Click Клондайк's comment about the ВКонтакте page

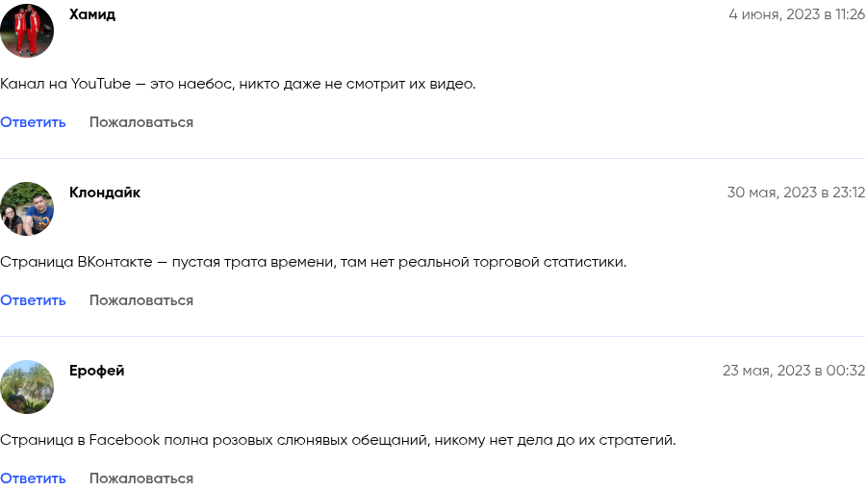[313, 262]
